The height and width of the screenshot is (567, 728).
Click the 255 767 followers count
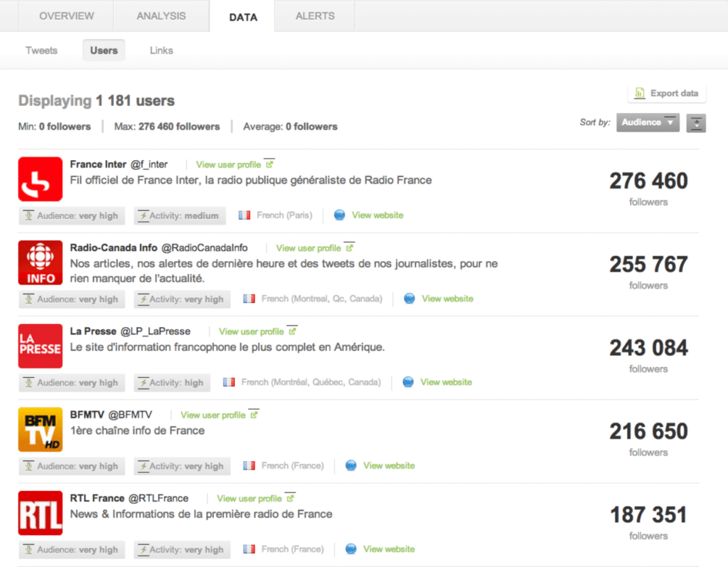[x=648, y=265]
